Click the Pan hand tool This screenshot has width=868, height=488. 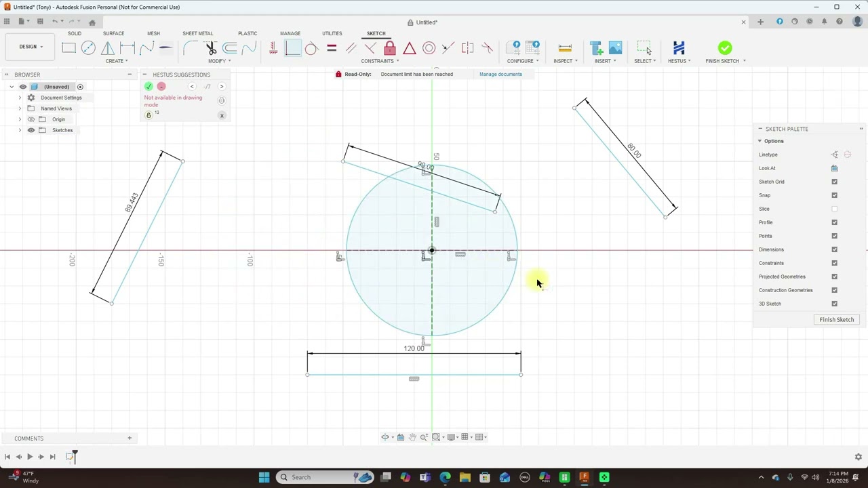tap(412, 437)
